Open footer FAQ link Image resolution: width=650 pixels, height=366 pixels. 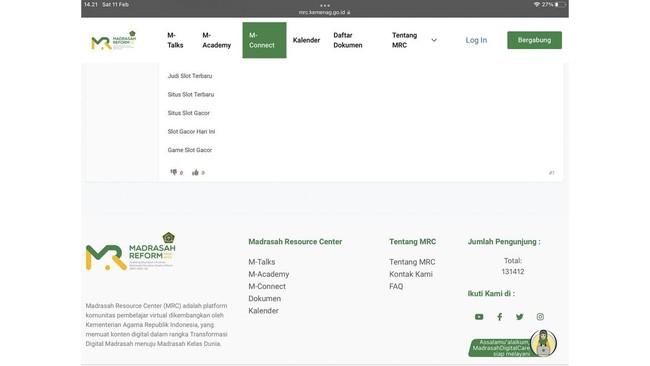click(396, 286)
